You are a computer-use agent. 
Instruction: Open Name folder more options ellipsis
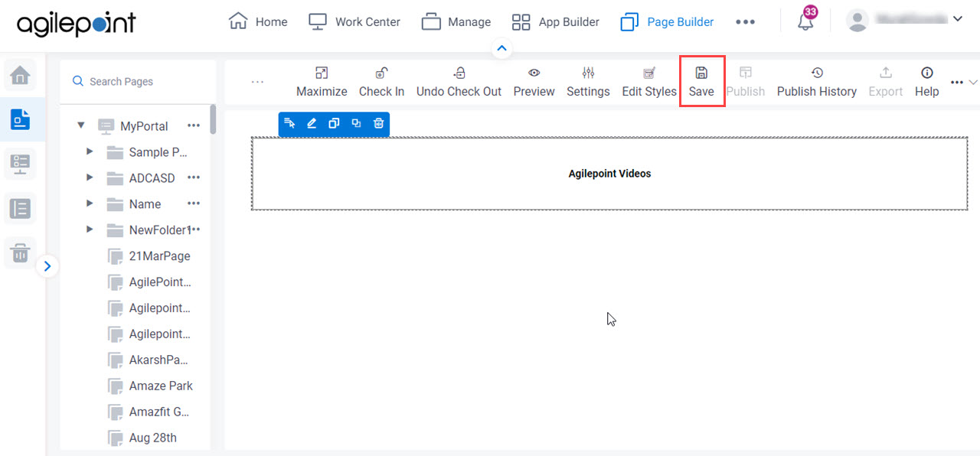[x=194, y=204]
